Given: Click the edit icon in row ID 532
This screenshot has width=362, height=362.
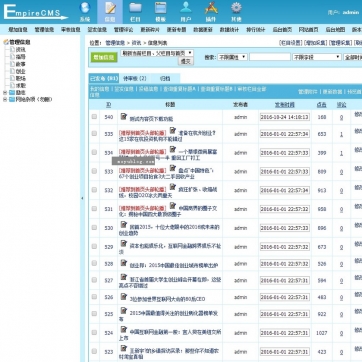Looking at the screenshot, I should [x=172, y=187].
